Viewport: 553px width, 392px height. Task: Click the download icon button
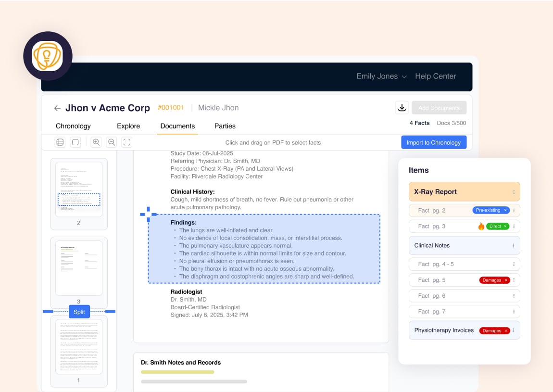coord(402,108)
